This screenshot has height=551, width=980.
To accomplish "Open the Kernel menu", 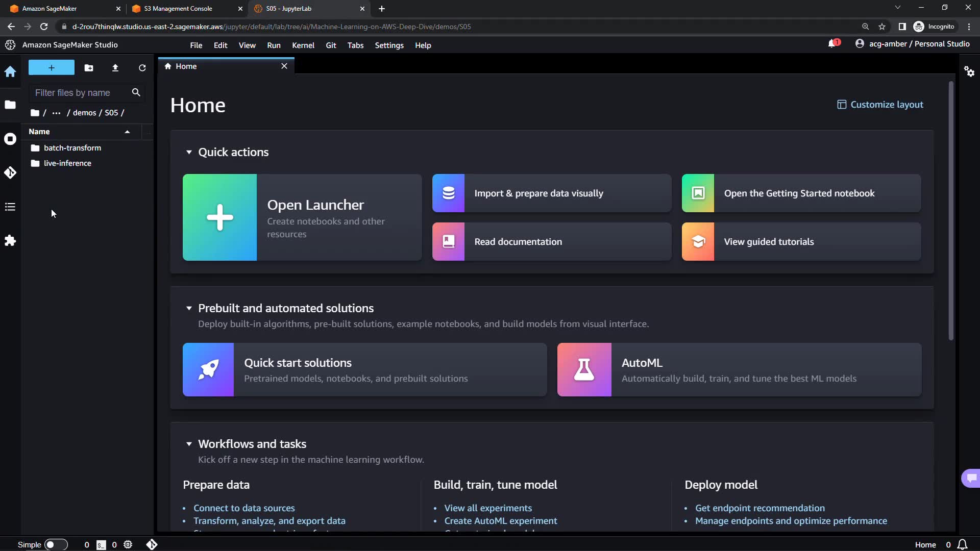I will click(303, 45).
